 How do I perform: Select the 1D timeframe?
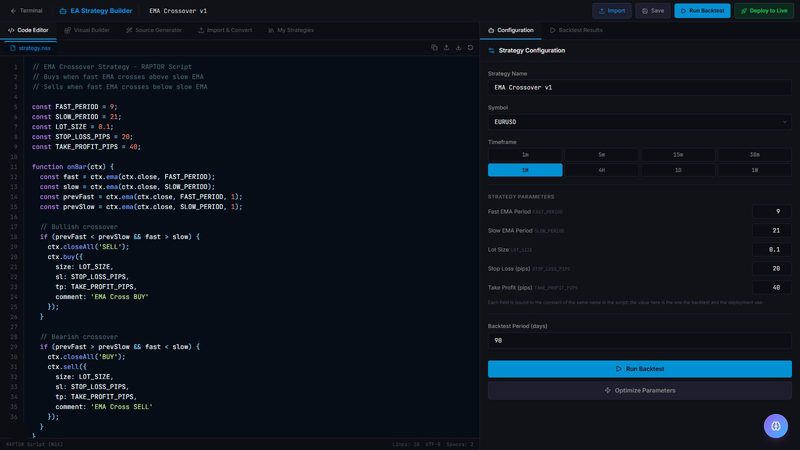coord(678,170)
